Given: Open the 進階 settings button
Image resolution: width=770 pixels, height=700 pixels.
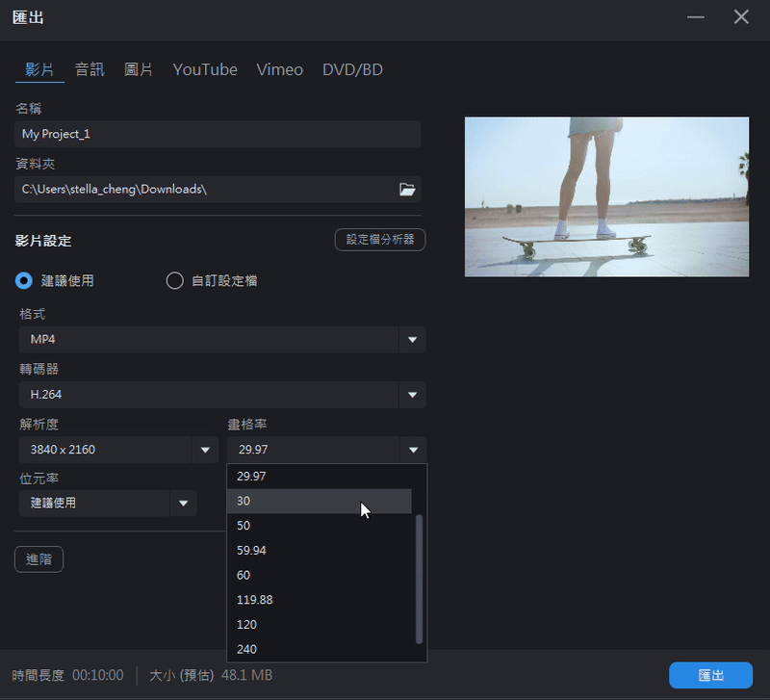Looking at the screenshot, I should point(38,559).
